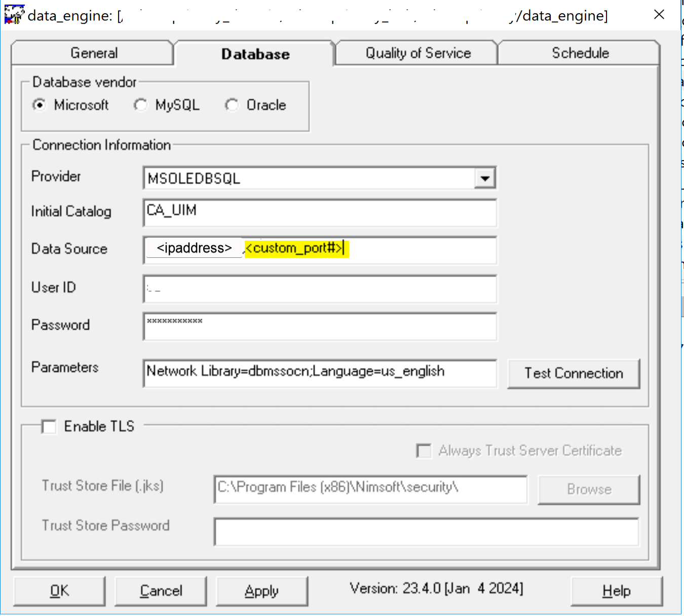
Task: Click Cancel to discard changes
Action: click(x=161, y=591)
